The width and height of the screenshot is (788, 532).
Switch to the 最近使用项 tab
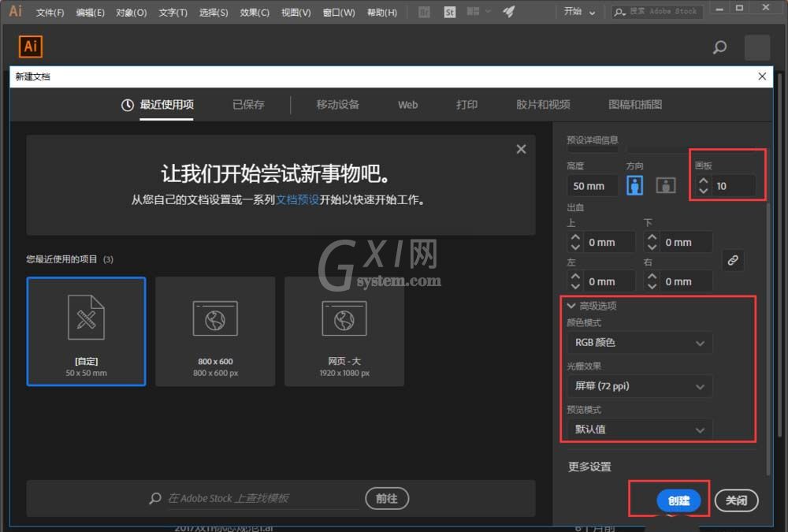158,105
